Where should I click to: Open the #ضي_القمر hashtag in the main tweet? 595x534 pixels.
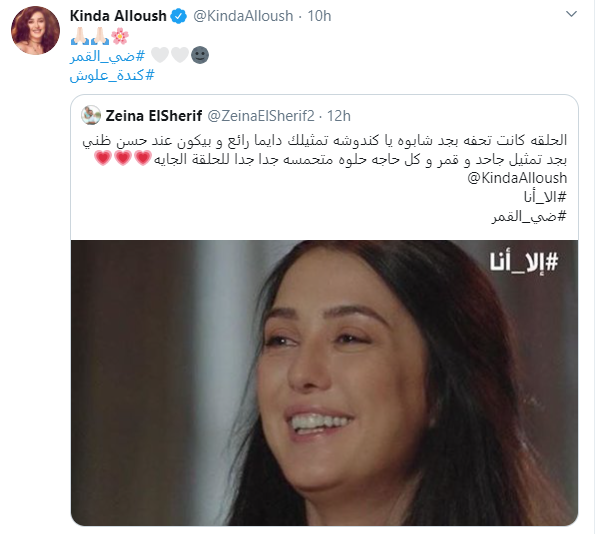(107, 56)
